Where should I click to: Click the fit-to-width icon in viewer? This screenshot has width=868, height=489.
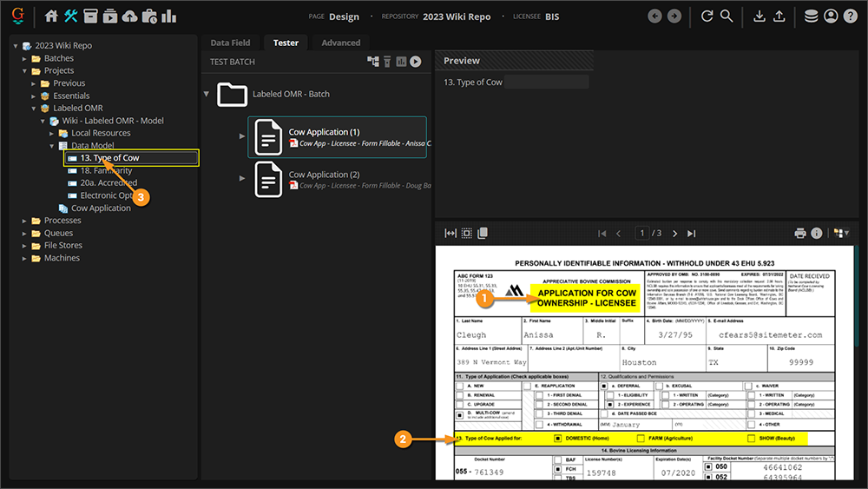450,233
